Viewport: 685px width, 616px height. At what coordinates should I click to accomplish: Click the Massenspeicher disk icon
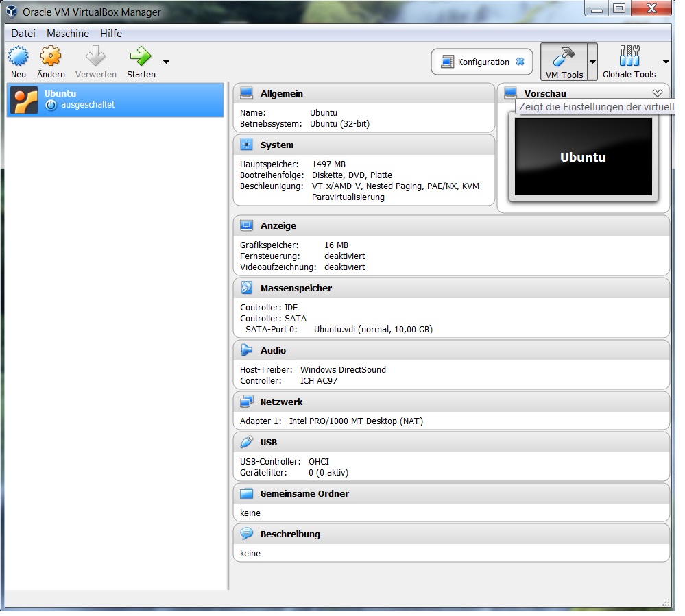(x=246, y=288)
